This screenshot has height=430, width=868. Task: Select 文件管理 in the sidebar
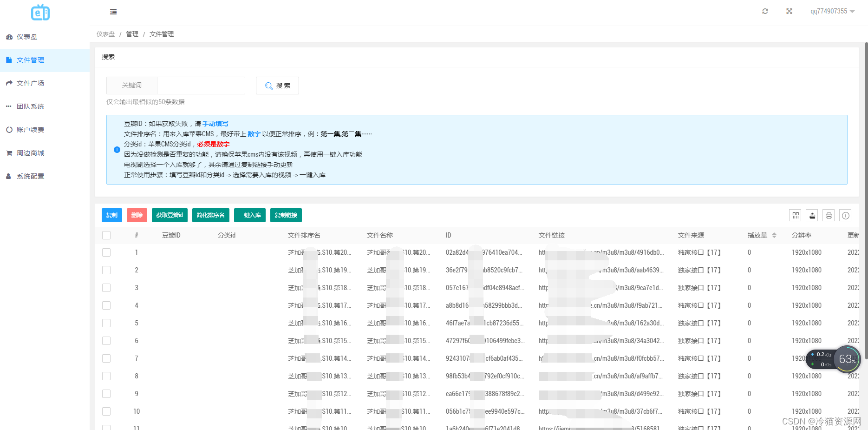click(45, 60)
